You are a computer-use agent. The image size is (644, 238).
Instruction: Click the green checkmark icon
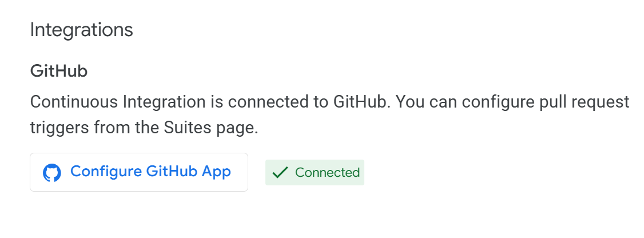click(x=280, y=173)
